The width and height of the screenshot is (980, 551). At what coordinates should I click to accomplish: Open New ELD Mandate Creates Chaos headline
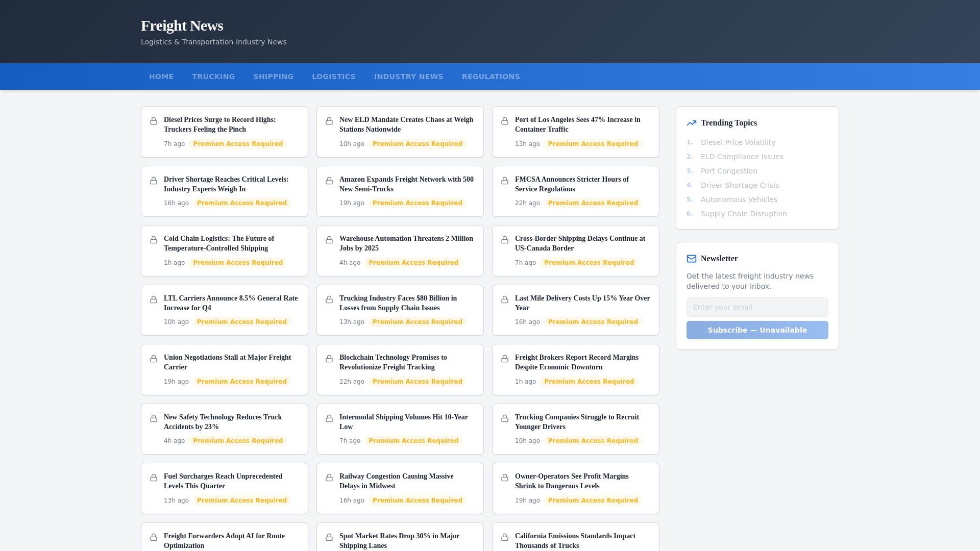click(x=406, y=124)
